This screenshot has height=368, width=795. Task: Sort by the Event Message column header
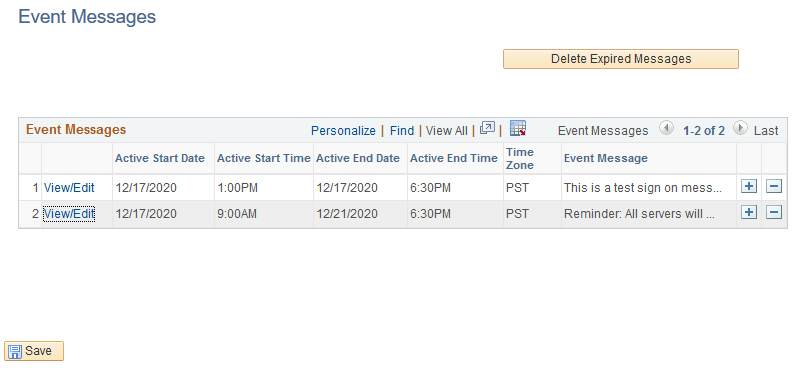tap(606, 158)
